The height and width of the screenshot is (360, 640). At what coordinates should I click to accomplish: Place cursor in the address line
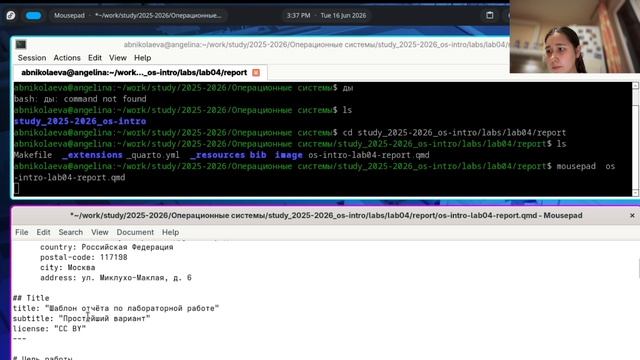(x=116, y=278)
